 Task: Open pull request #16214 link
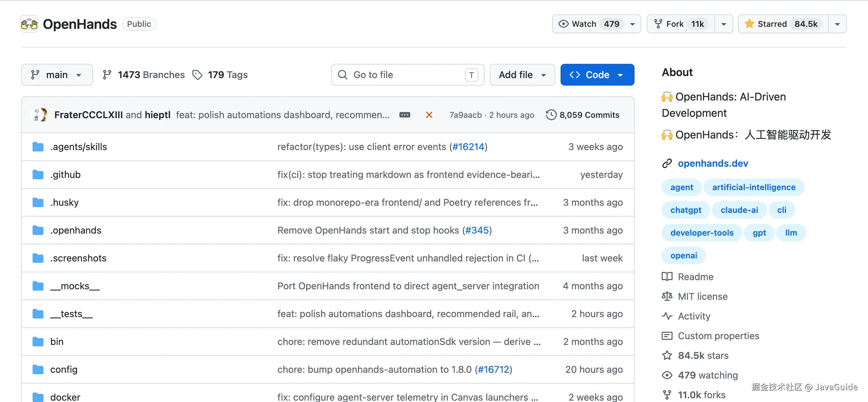point(468,147)
